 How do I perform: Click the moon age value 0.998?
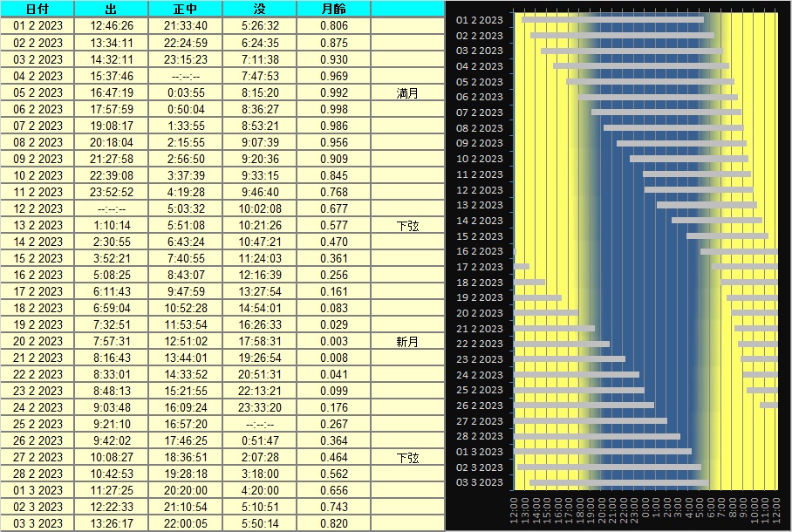[x=333, y=109]
